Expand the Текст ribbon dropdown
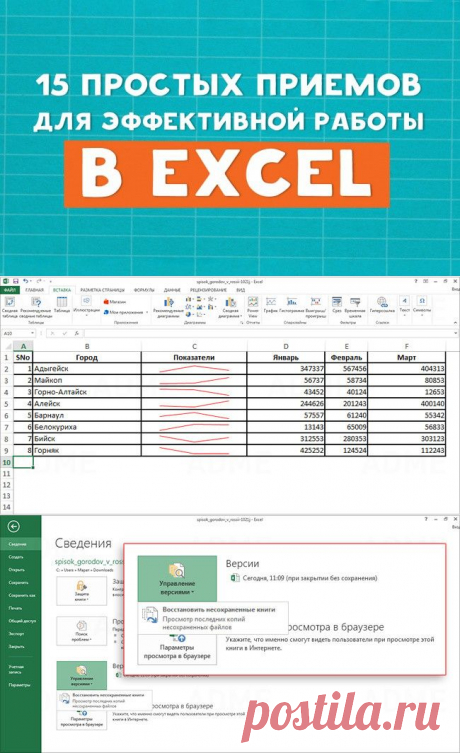 coord(405,316)
